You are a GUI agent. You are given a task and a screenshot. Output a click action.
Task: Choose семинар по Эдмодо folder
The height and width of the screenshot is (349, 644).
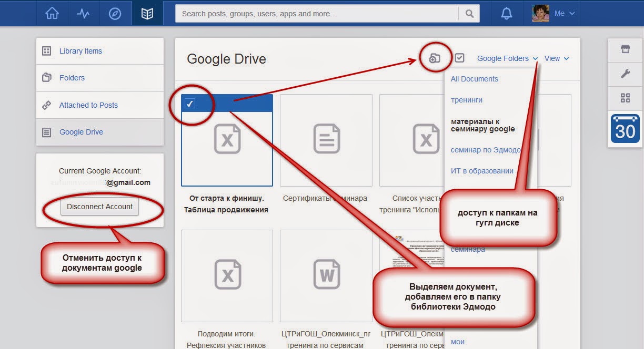pos(486,150)
